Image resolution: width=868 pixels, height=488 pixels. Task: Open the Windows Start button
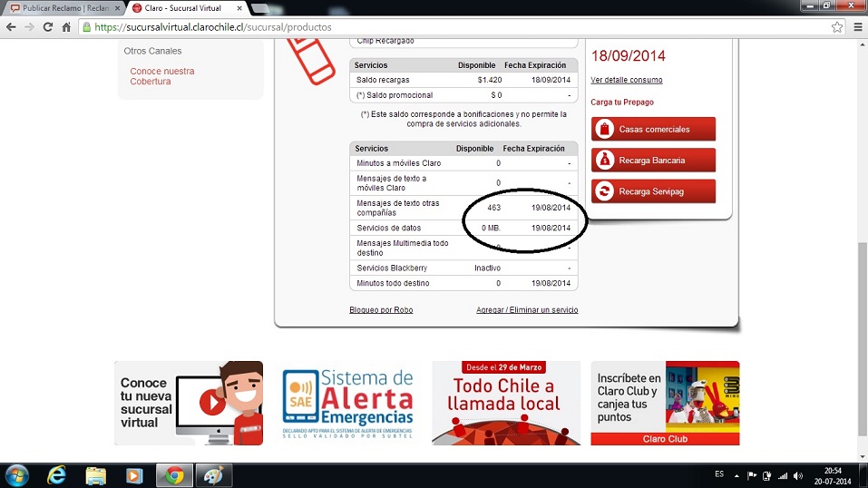click(16, 476)
